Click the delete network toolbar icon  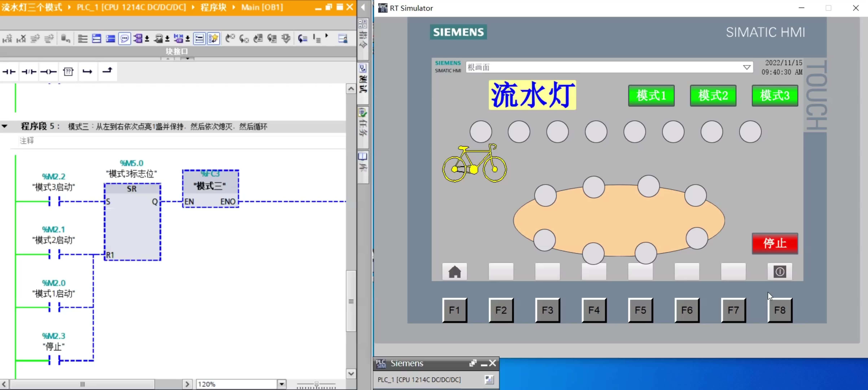tap(21, 39)
